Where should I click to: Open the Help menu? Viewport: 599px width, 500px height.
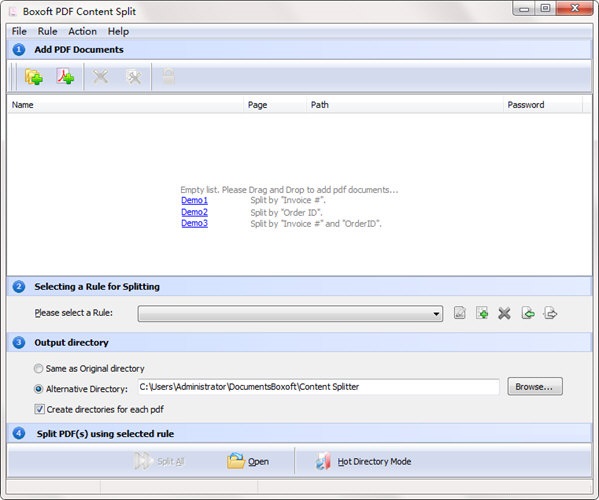(x=118, y=31)
